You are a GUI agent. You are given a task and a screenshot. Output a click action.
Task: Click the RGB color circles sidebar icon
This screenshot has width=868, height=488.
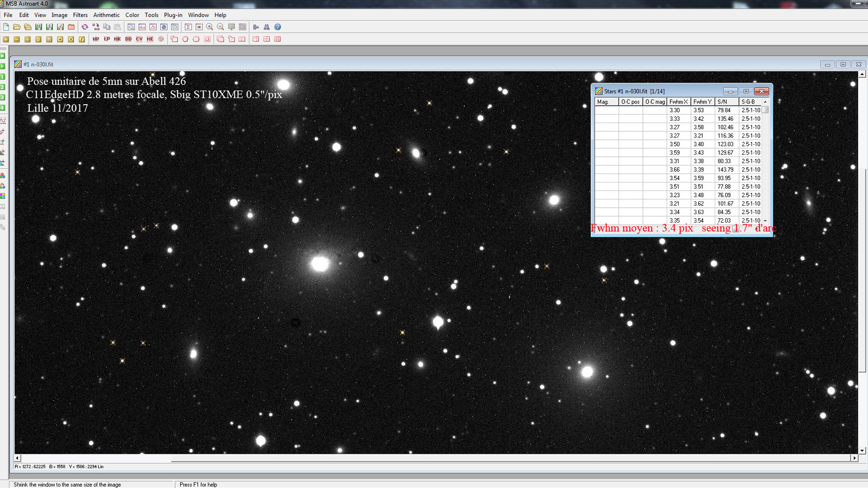point(2,176)
